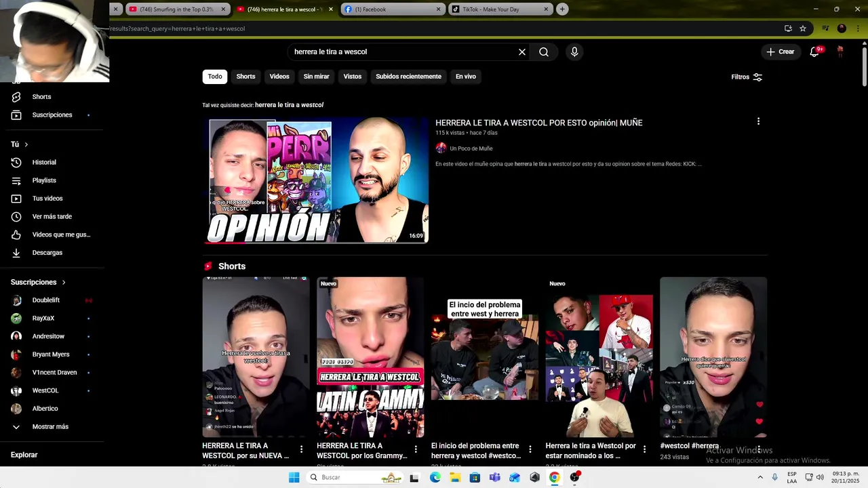This screenshot has width=868, height=488.
Task: Open a new browser tab
Action: [562, 9]
